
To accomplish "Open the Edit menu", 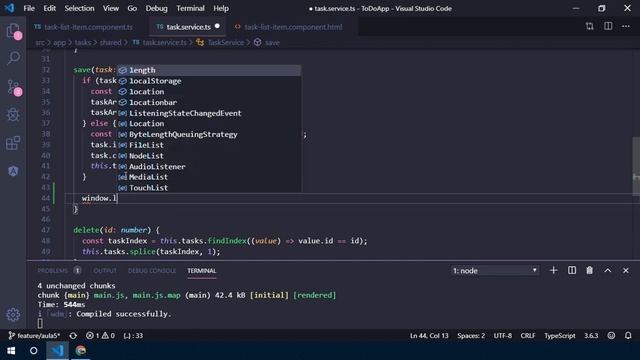I will pyautogui.click(x=49, y=8).
